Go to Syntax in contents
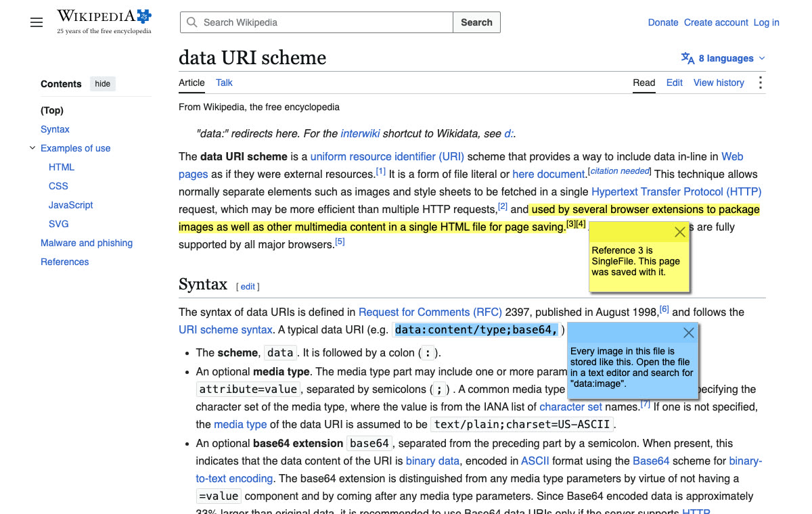 click(55, 129)
